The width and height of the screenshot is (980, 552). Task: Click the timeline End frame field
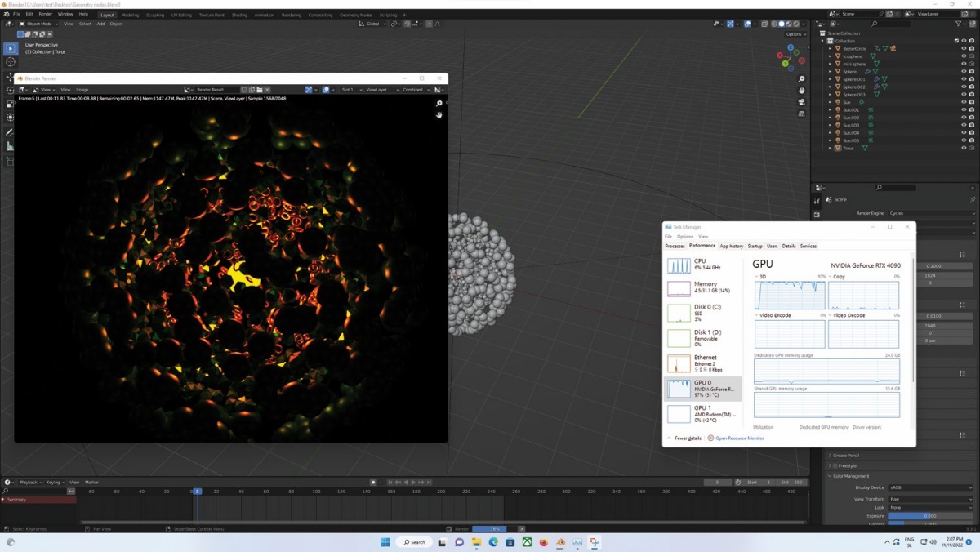[792, 482]
